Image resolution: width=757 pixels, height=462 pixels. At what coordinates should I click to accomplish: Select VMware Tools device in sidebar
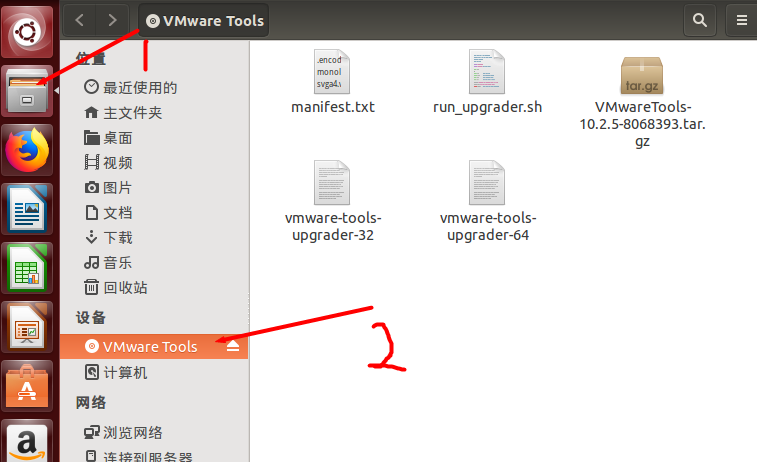tap(154, 346)
